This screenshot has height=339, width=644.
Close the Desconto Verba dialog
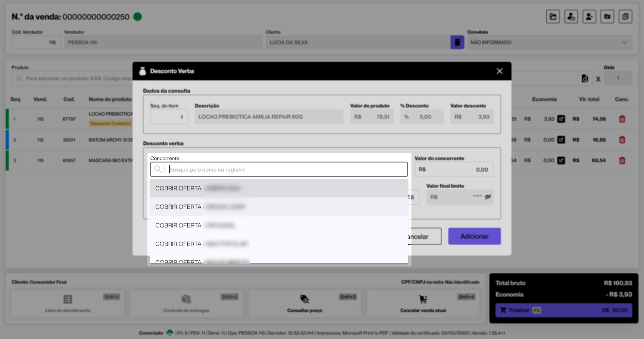[500, 71]
